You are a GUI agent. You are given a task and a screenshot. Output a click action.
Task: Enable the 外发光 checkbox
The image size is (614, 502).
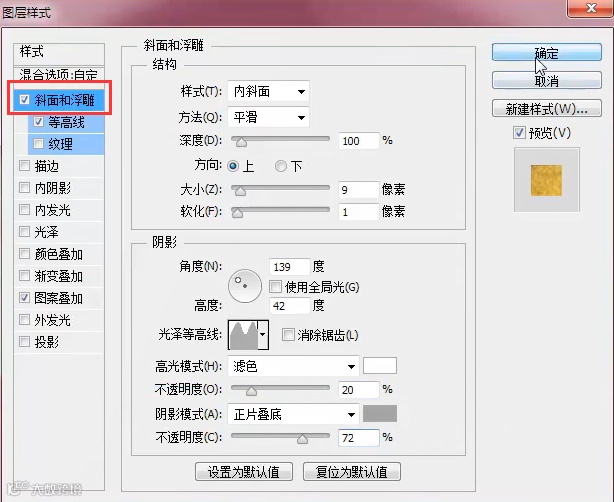click(24, 320)
